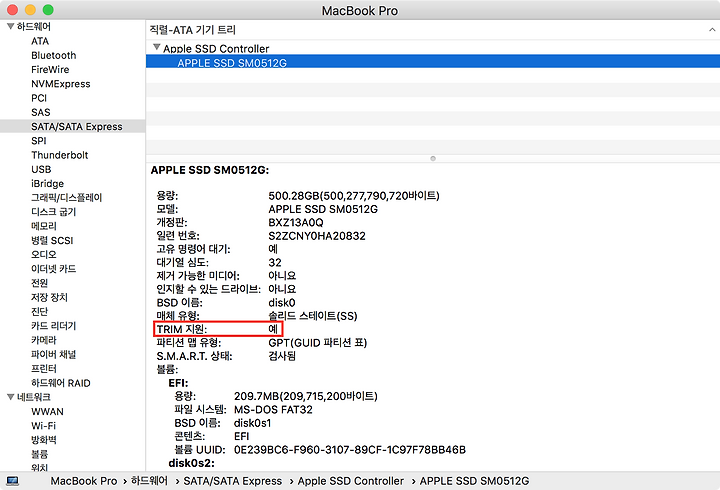Open iBridge sidebar entry

pos(47,184)
